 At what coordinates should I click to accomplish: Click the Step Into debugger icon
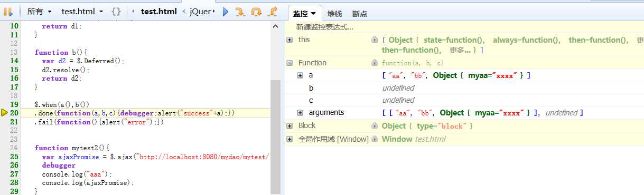240,11
